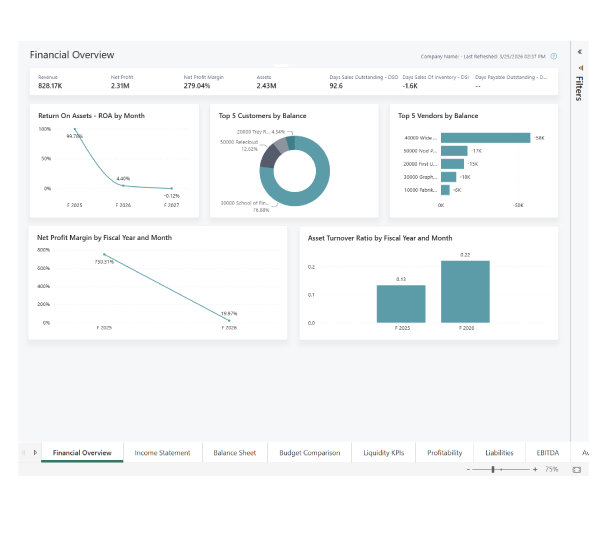Click the Last Refreshed timestamp text
The height and width of the screenshot is (542, 607).
point(504,57)
